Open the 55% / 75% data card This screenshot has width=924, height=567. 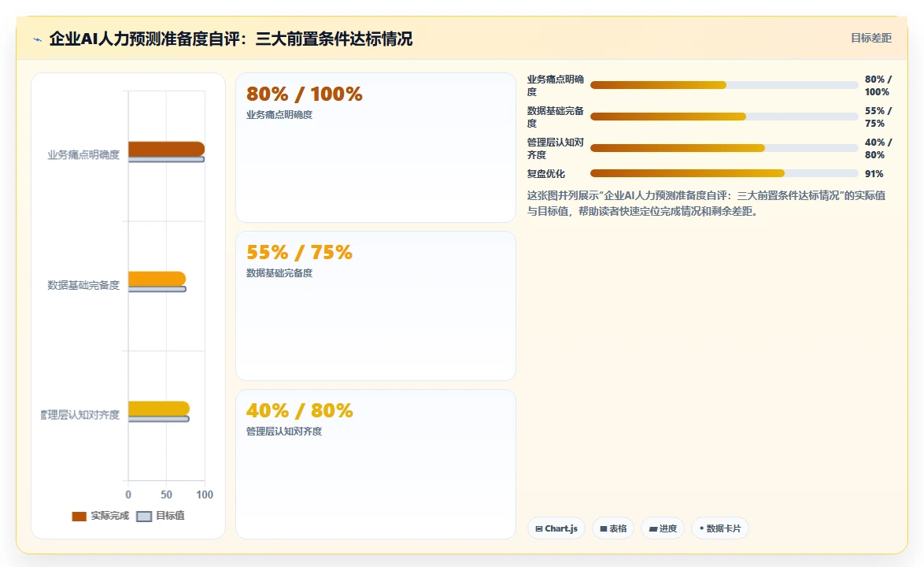coord(375,306)
